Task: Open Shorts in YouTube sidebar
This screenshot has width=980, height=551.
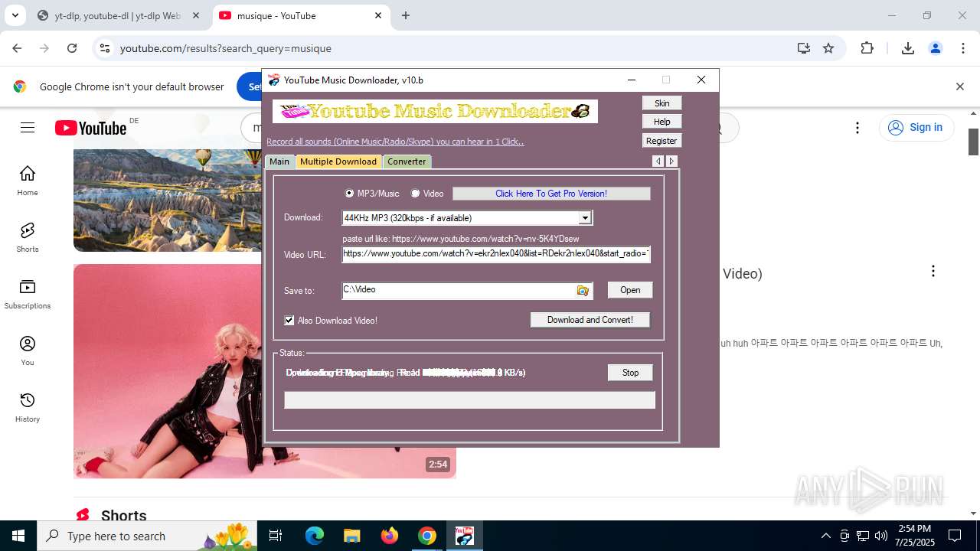Action: tap(28, 238)
